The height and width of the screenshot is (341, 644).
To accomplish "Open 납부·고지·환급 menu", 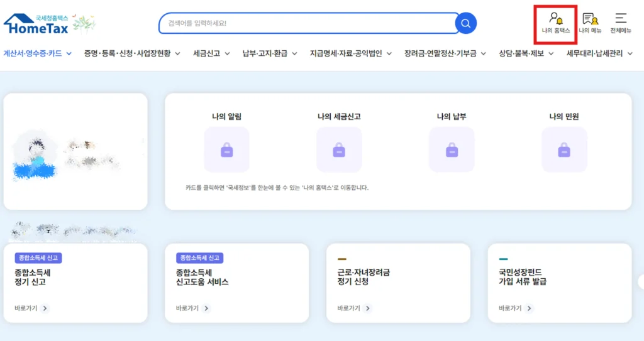I will [265, 54].
